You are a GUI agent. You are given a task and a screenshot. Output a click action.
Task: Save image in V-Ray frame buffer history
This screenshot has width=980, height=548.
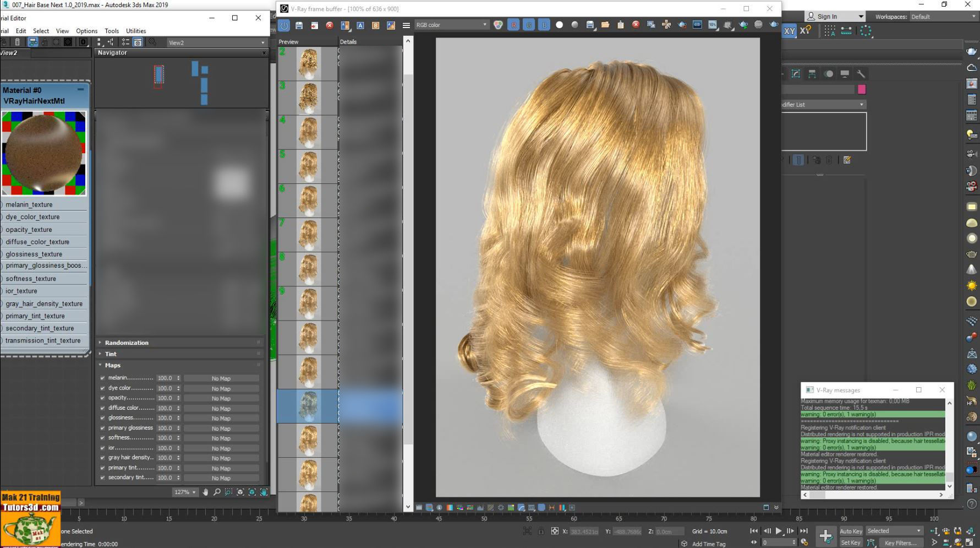click(x=299, y=25)
